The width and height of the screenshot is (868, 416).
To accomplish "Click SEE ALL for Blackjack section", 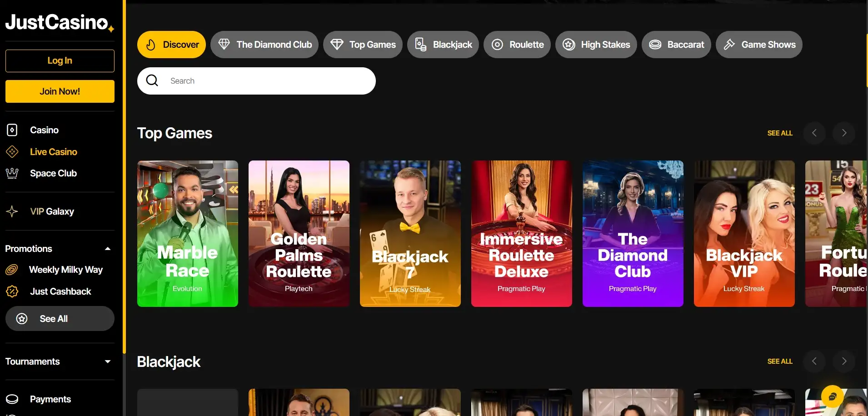I will (780, 361).
